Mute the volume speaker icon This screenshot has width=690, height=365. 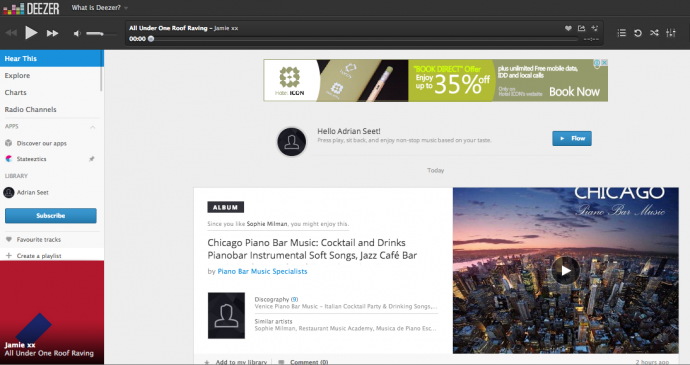pyautogui.click(x=77, y=33)
